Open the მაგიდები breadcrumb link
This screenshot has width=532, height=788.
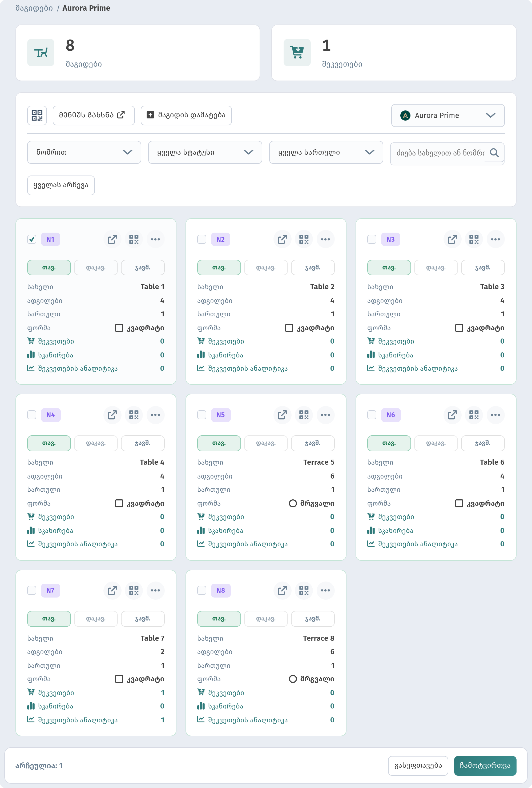coord(34,8)
